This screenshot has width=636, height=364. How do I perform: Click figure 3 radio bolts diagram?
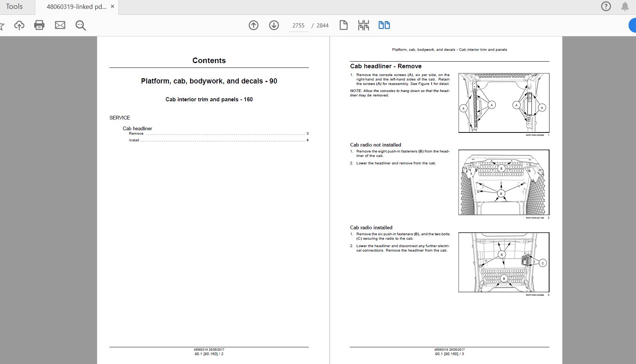[504, 262]
